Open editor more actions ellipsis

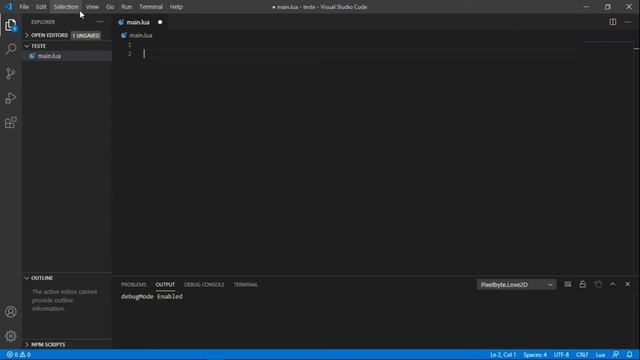(627, 22)
